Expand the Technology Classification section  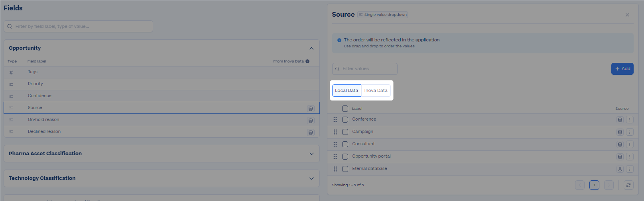coord(311,179)
